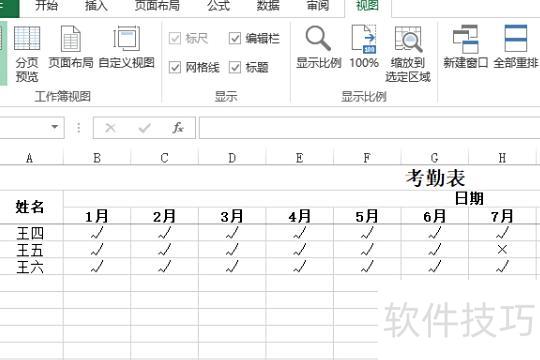Arrange All windows (全部重排)
540x360 pixels.
pos(515,48)
